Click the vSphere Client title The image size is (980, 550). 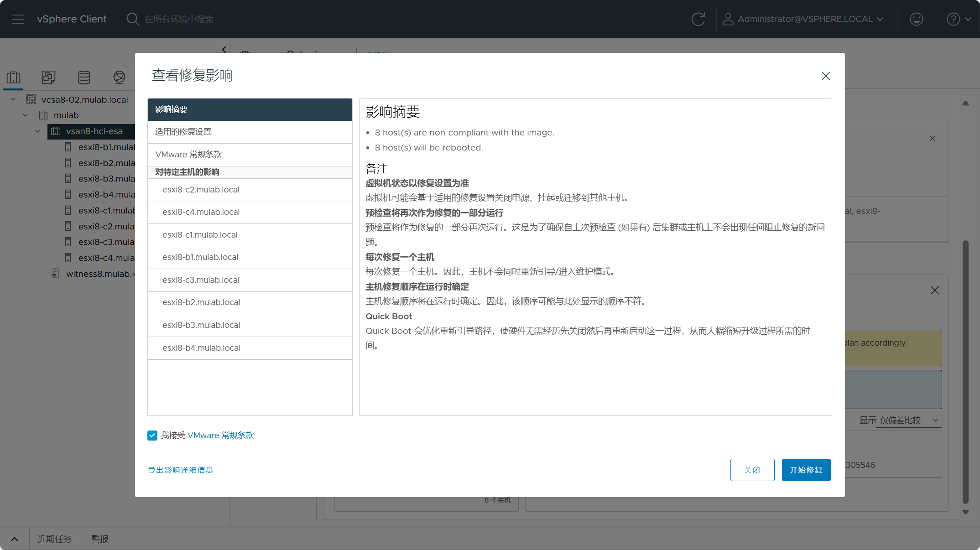point(72,19)
